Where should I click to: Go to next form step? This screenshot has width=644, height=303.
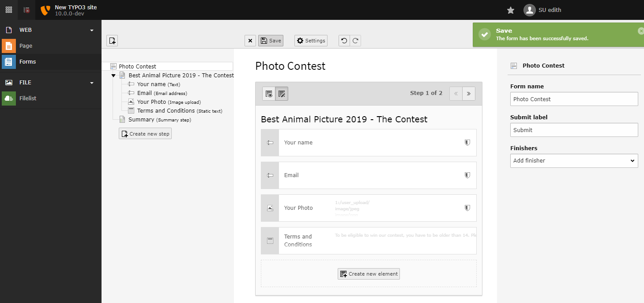(x=468, y=94)
